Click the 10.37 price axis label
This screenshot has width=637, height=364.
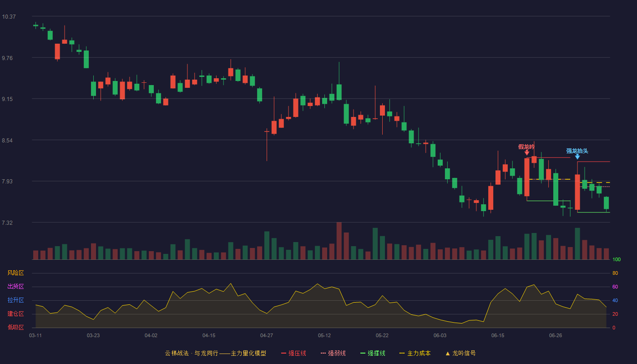click(x=9, y=17)
